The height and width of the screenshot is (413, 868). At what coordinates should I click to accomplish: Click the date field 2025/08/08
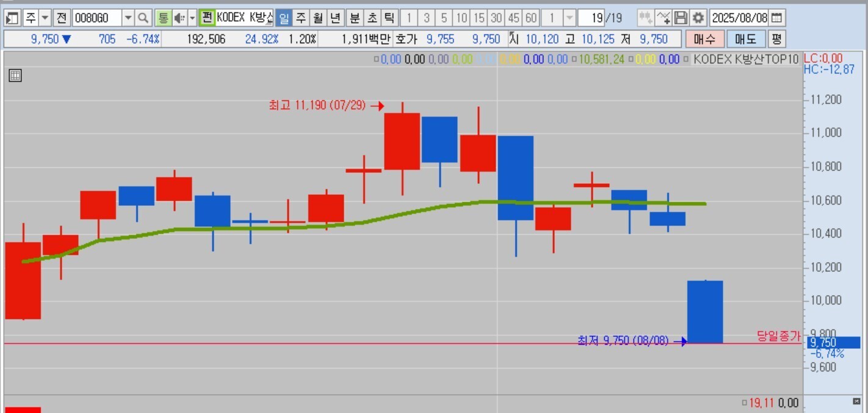[739, 18]
